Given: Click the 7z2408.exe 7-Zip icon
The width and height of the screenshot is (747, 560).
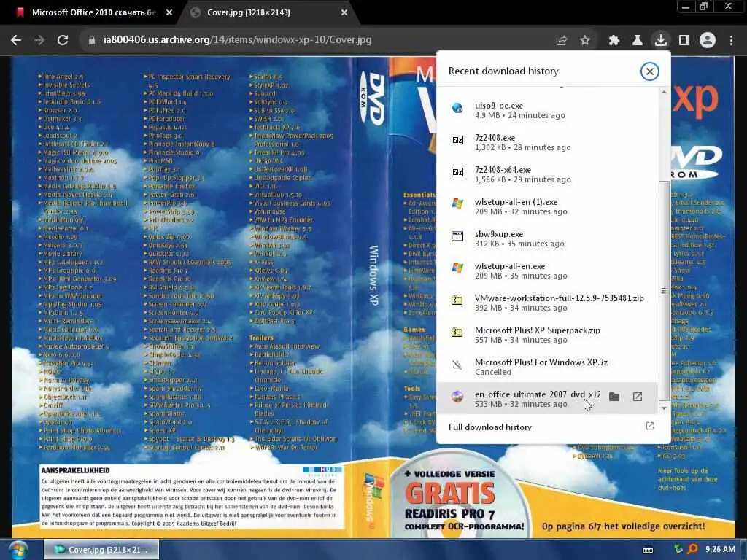Looking at the screenshot, I should 457,140.
